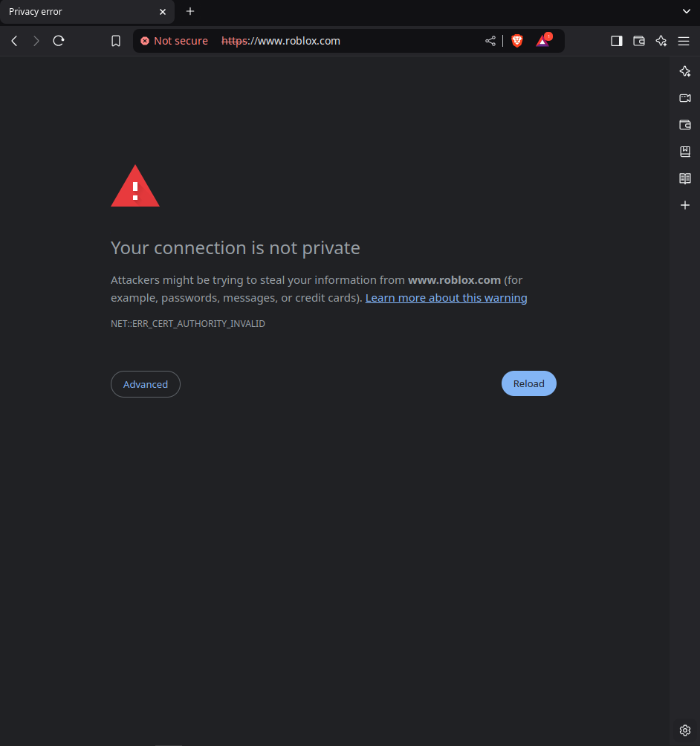Select the Privacy error tab
This screenshot has height=746, width=700.
(x=87, y=11)
